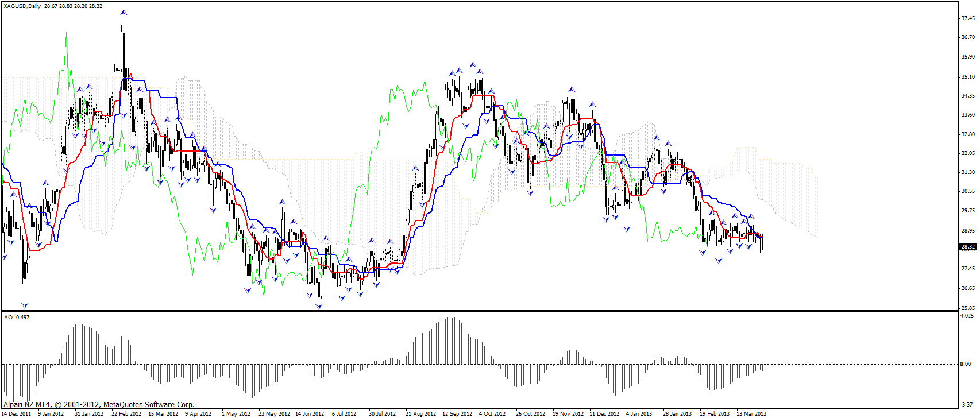Click the up fractal arrow above the late November 2012 high
Viewport: 980px width, 418px height.
(572, 90)
